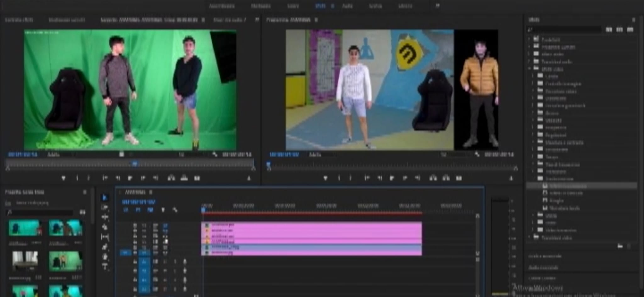Click Lift button in Program monitor
Screen dimensions: 644x297
pyautogui.click(x=433, y=178)
